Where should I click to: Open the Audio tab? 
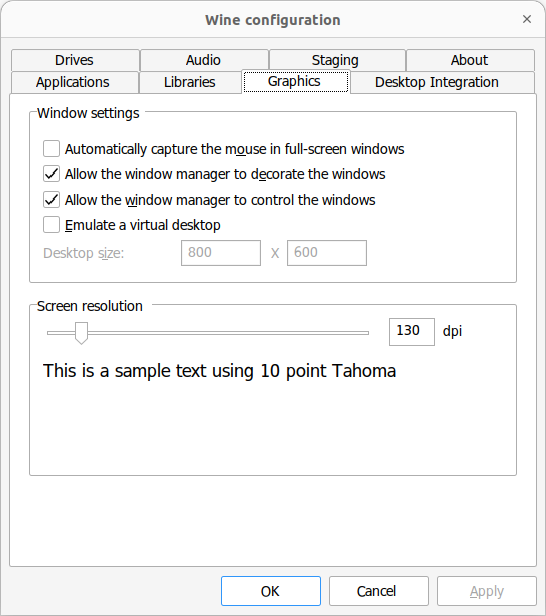[204, 60]
